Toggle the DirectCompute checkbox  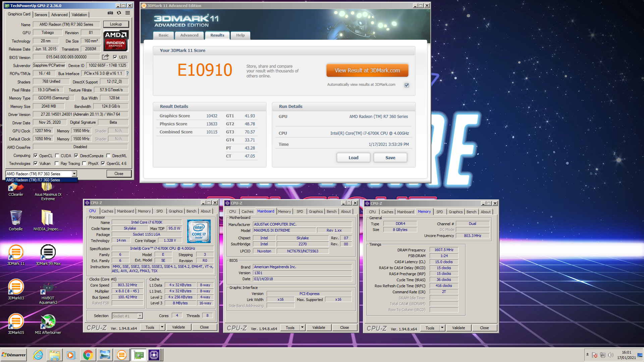click(76, 156)
